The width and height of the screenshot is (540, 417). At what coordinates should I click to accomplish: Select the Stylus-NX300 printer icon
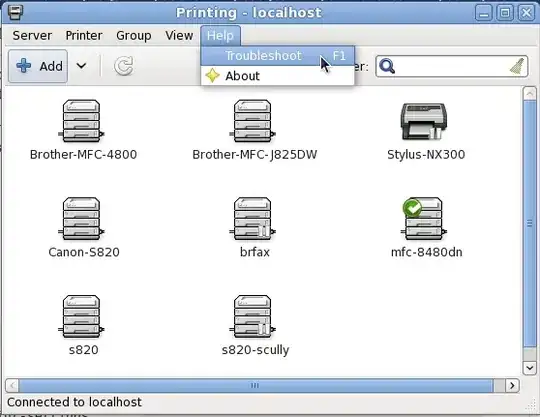tap(424, 122)
